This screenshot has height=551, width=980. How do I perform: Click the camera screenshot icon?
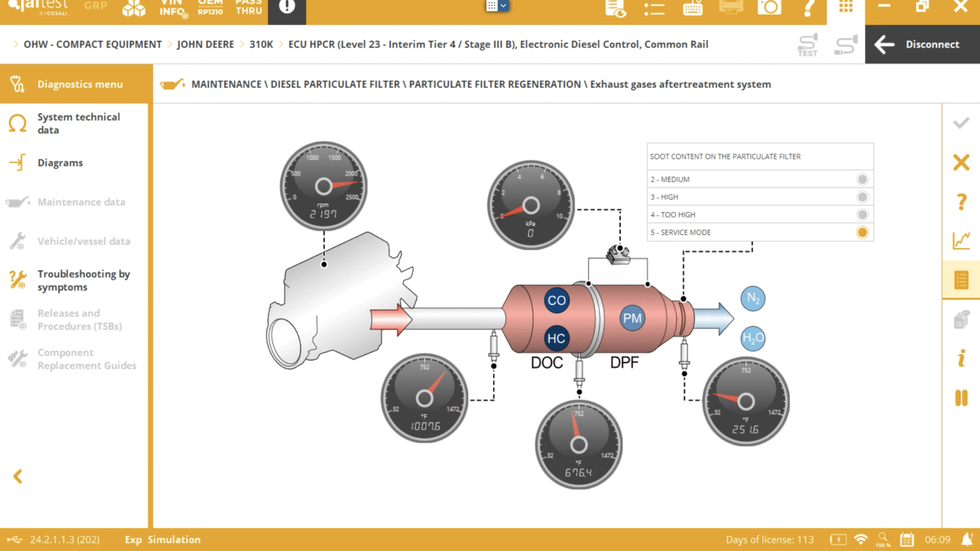pyautogui.click(x=769, y=7)
